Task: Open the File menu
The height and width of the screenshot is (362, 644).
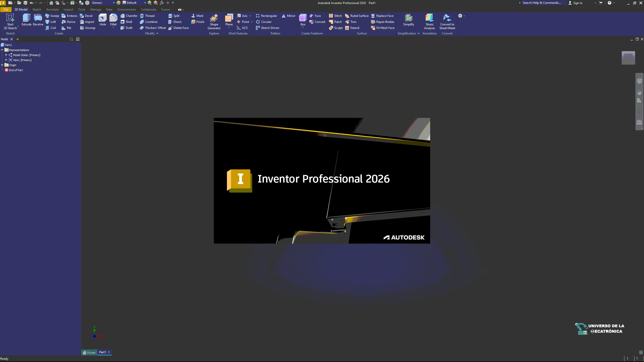Action: 6,10
